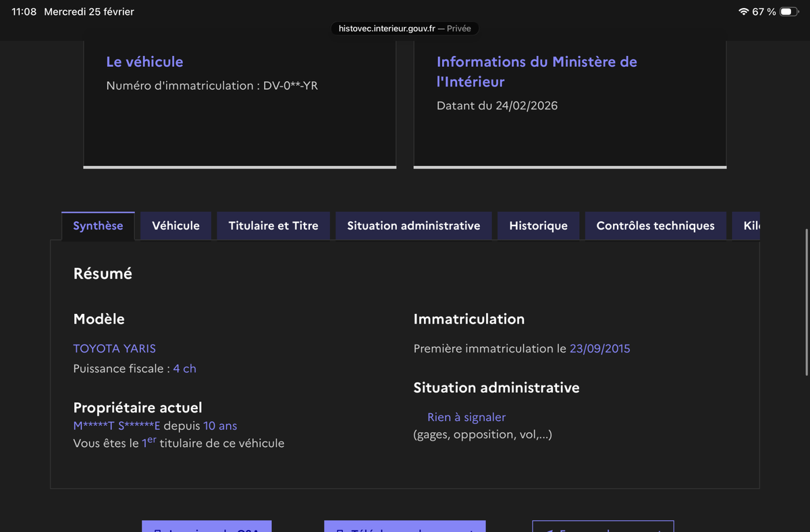Tap the battery icon in status bar
810x532 pixels.
pos(788,12)
